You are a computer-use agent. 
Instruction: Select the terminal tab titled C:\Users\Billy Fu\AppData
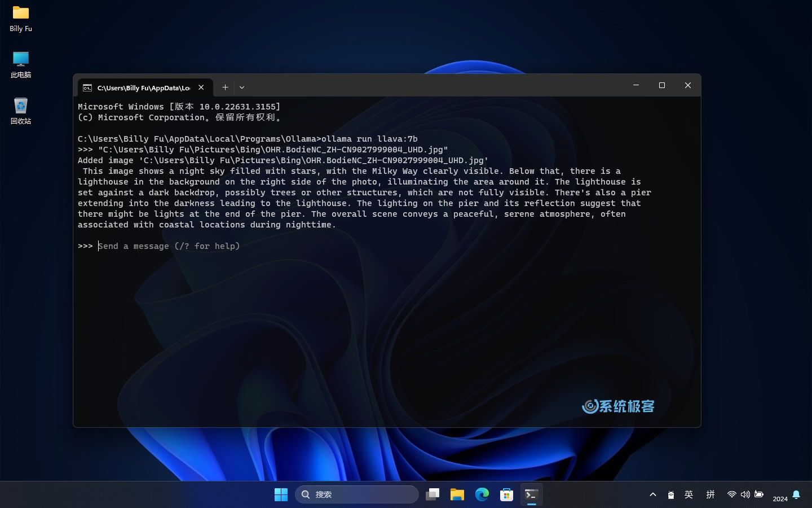point(145,87)
